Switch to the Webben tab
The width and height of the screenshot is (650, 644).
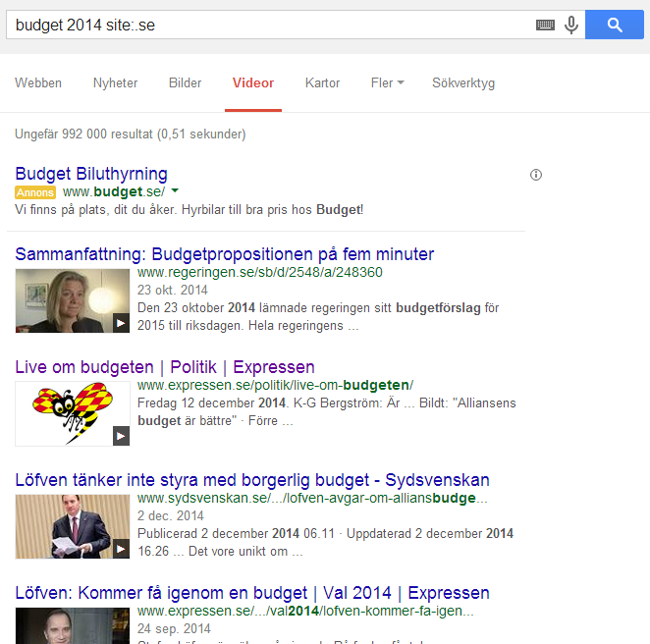38,82
